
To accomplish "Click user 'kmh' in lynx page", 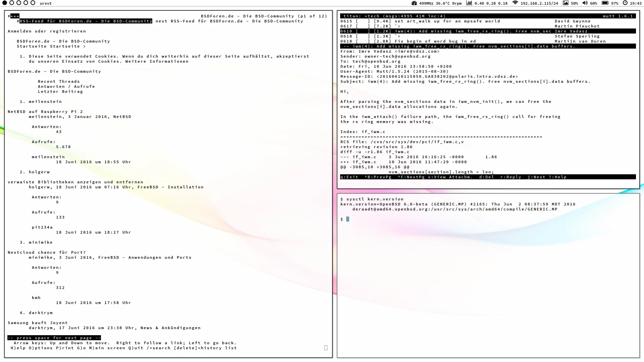I will click(x=36, y=298).
